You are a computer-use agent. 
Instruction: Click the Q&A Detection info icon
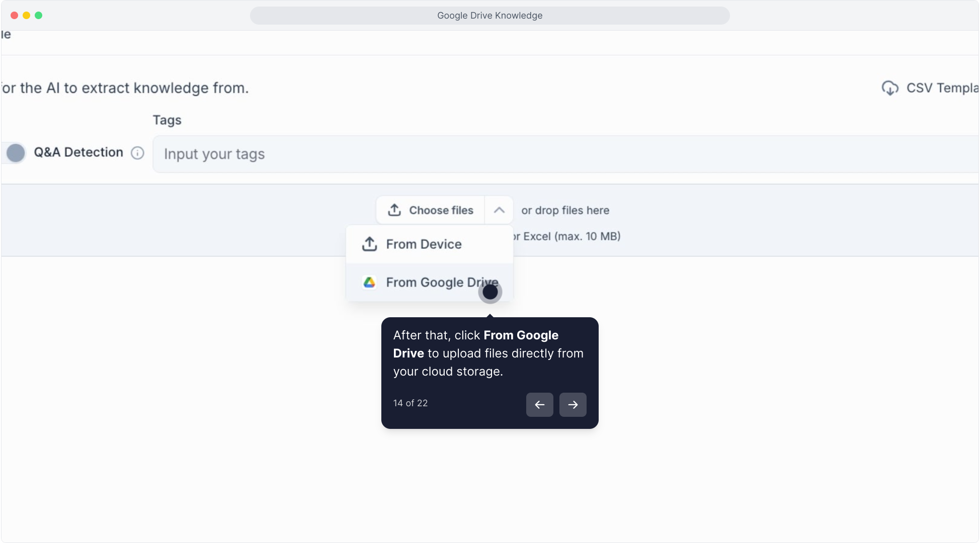coord(137,153)
